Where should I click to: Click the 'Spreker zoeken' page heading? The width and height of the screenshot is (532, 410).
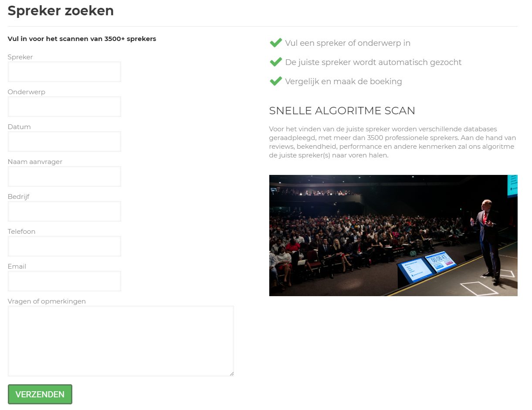[61, 10]
